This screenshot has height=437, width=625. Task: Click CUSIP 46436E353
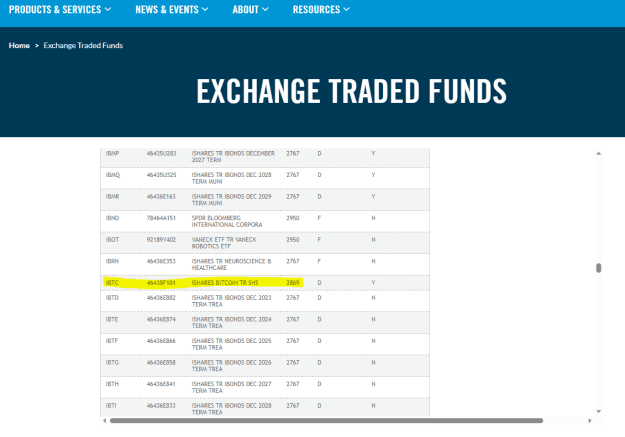point(161,261)
